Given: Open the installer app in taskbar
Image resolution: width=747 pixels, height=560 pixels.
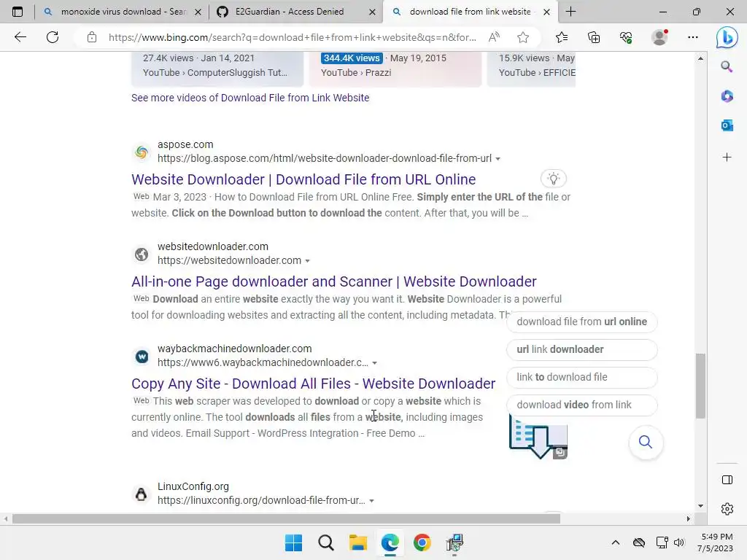Looking at the screenshot, I should (x=454, y=542).
